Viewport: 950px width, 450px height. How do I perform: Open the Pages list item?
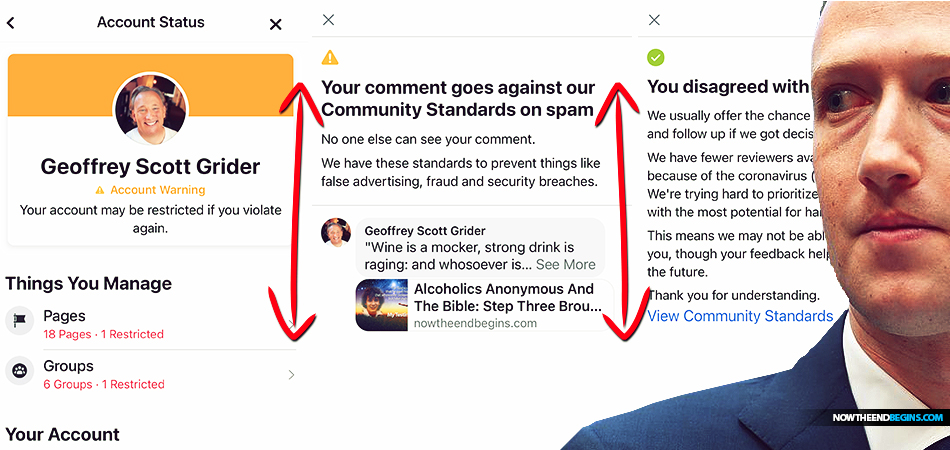150,324
